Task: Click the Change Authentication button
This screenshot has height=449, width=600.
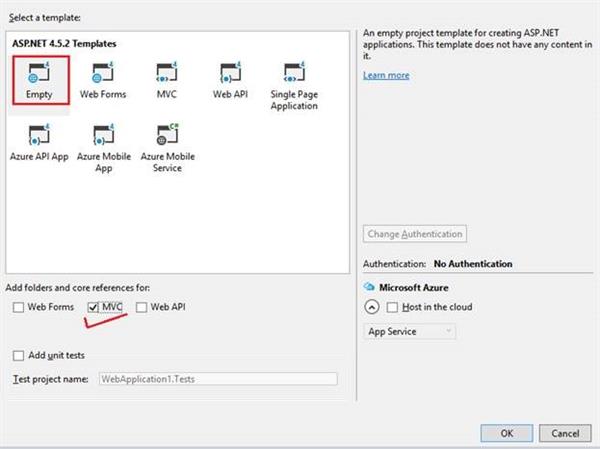Action: coord(416,234)
